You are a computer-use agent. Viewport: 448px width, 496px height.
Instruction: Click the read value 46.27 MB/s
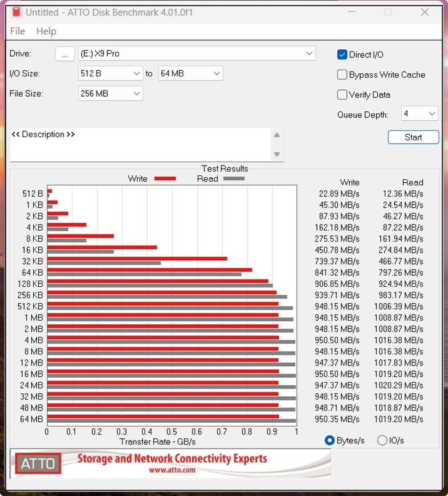point(403,217)
